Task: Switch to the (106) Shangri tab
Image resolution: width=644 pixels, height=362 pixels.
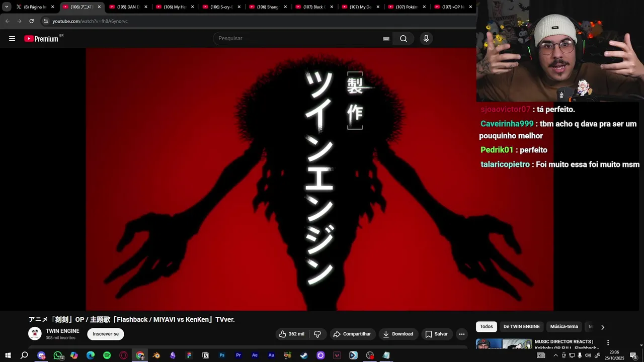Action: [268, 7]
